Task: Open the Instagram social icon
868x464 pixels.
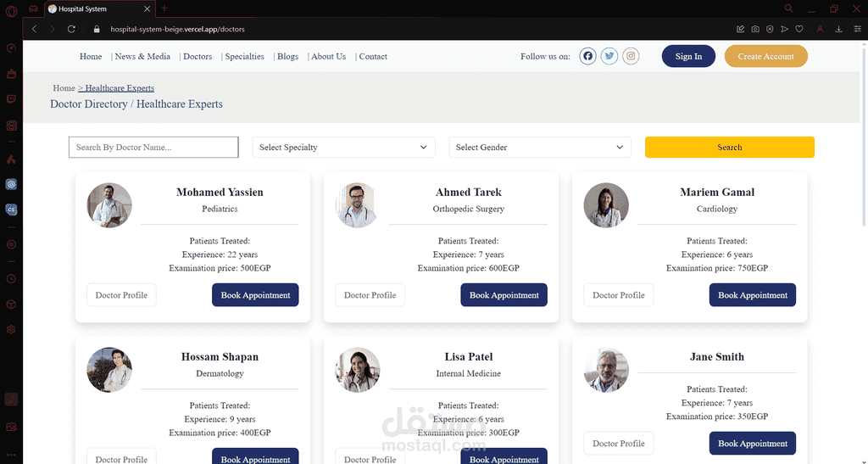Action: 631,56
